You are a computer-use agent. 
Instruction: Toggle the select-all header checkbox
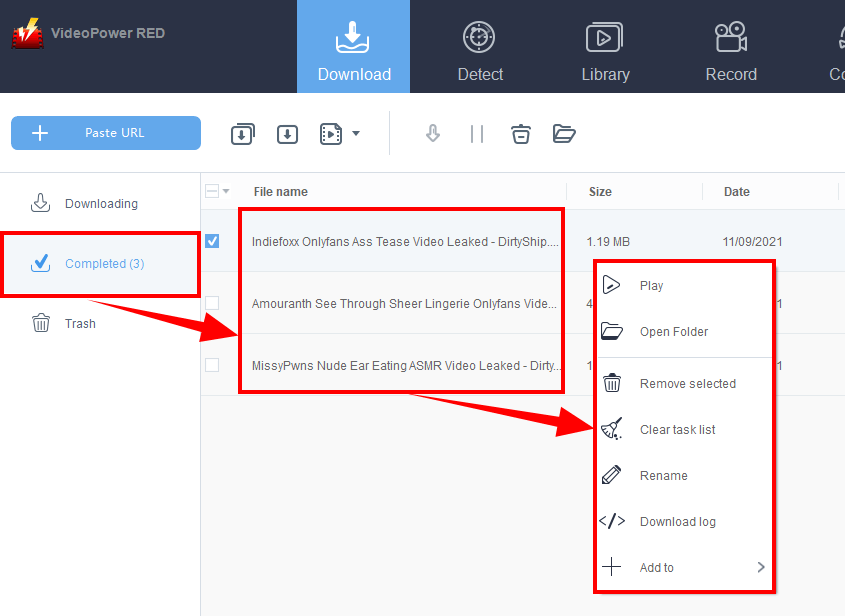pos(212,191)
